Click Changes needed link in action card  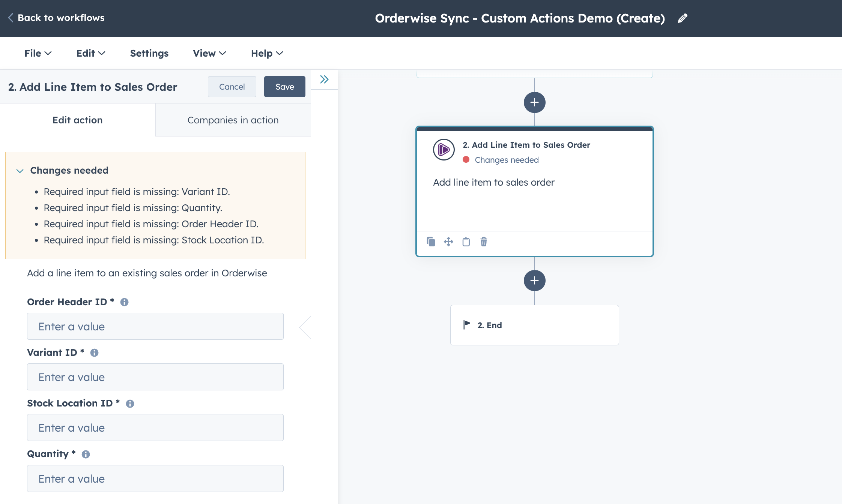click(x=507, y=160)
